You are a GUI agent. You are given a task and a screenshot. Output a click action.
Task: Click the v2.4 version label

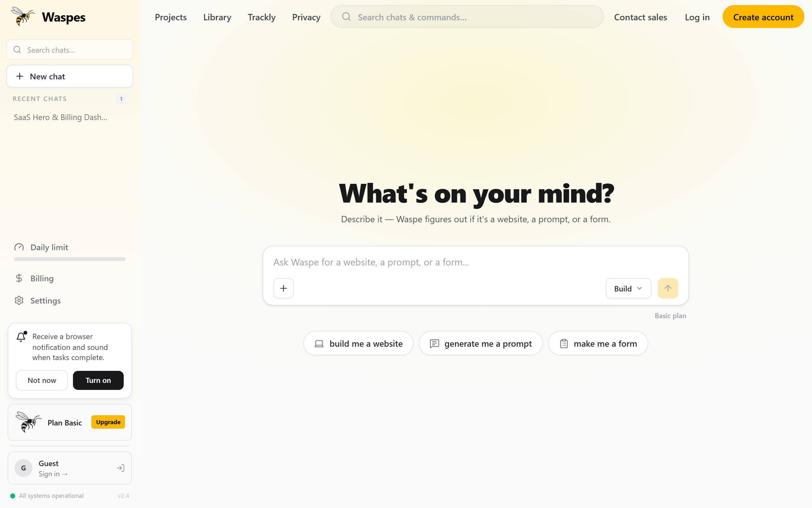pyautogui.click(x=123, y=496)
